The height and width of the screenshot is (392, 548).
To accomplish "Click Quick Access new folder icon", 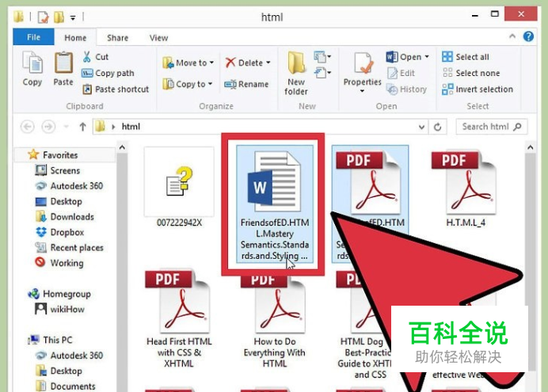I will click(59, 17).
